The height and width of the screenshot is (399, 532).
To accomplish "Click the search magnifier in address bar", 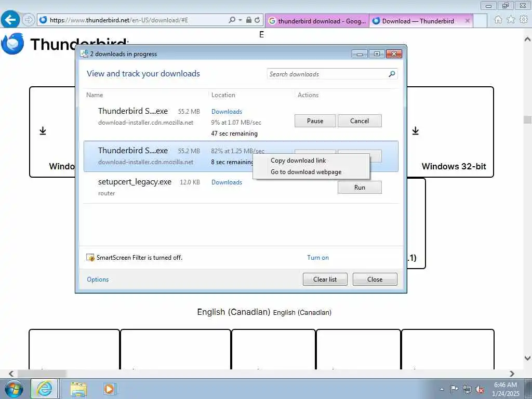I will [x=232, y=20].
